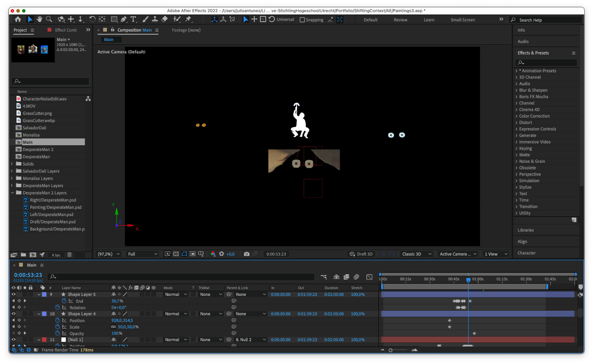The width and height of the screenshot is (591, 364).
Task: Select the Eraser tool
Action: (x=165, y=20)
